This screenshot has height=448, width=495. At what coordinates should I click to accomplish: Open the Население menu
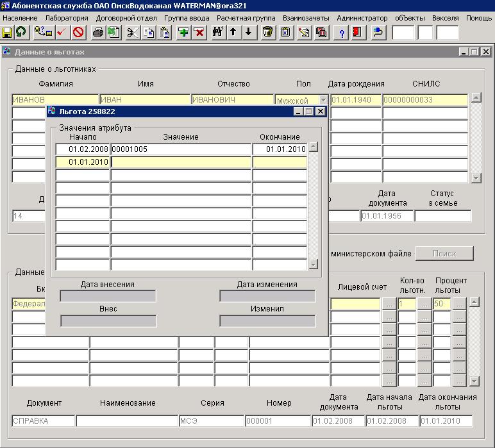pos(20,18)
